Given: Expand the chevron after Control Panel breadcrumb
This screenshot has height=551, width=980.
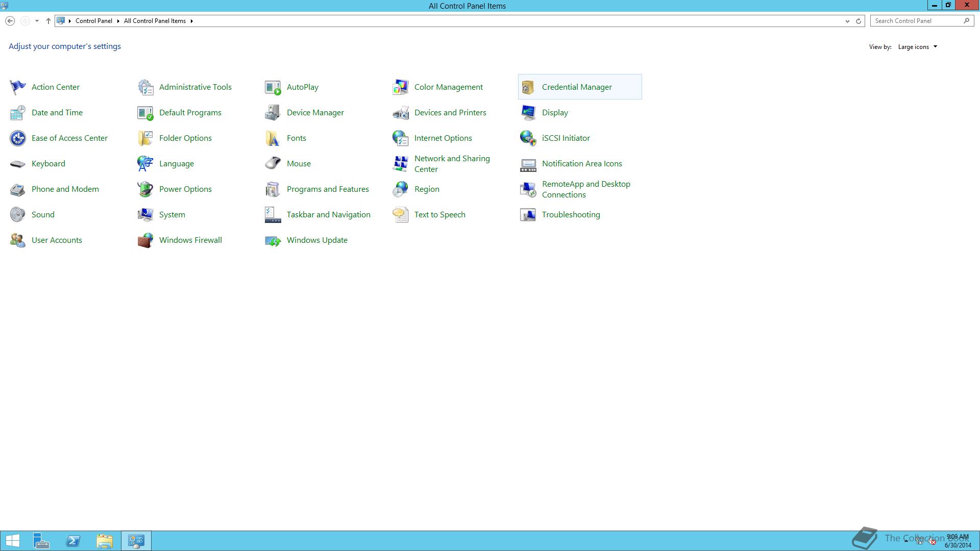Looking at the screenshot, I should (x=118, y=21).
